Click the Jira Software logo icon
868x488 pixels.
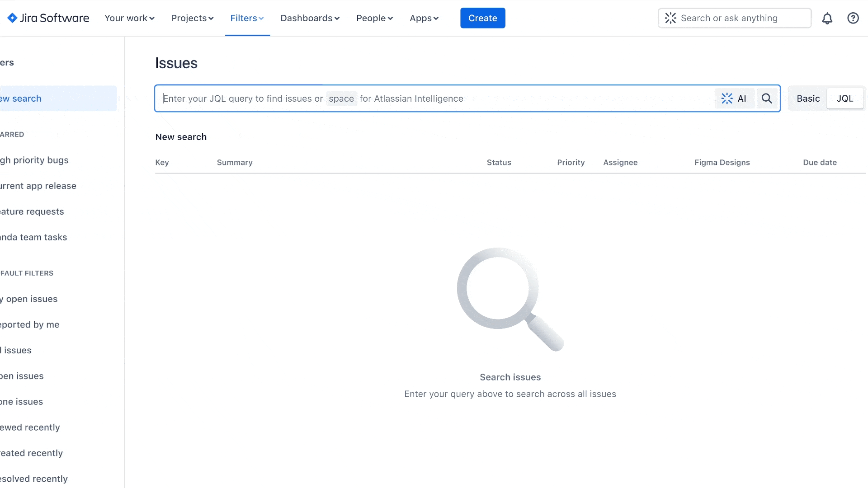click(x=11, y=18)
